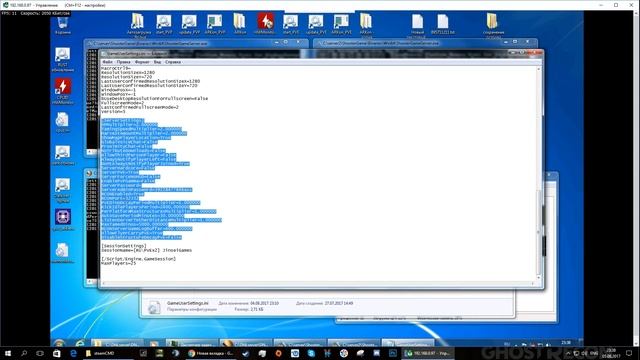This screenshot has height=360, width=640.
Task: Open taskbar search magnifier icon
Action: [x=24, y=353]
